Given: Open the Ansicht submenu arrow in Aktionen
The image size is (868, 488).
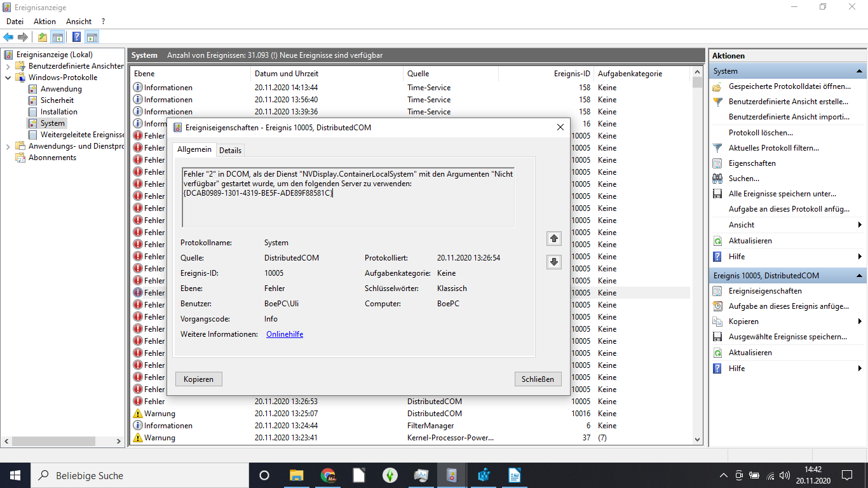Looking at the screenshot, I should (x=860, y=225).
